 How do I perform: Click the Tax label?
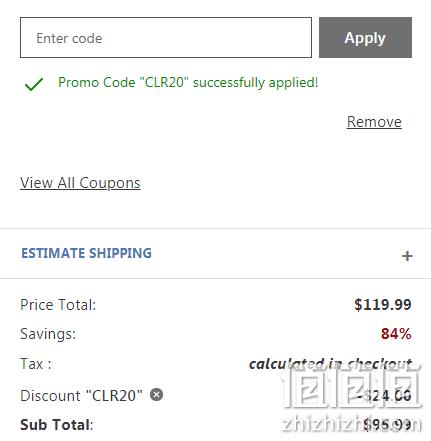click(36, 364)
